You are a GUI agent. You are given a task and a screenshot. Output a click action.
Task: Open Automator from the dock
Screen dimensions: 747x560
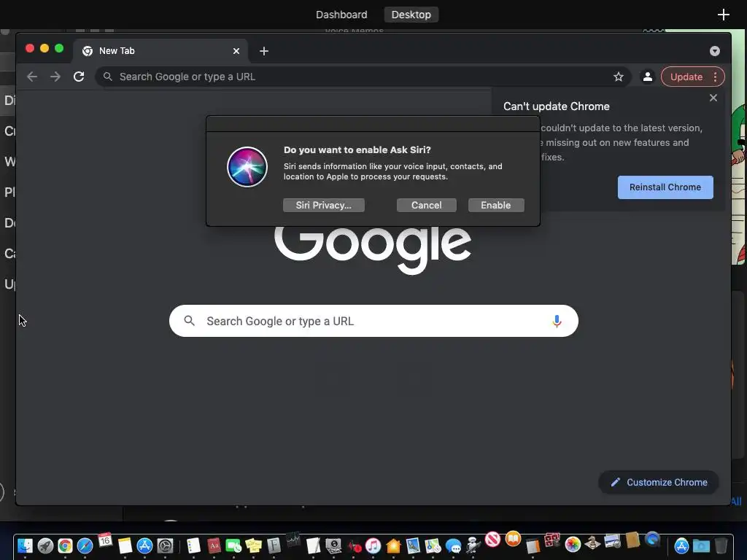(473, 545)
